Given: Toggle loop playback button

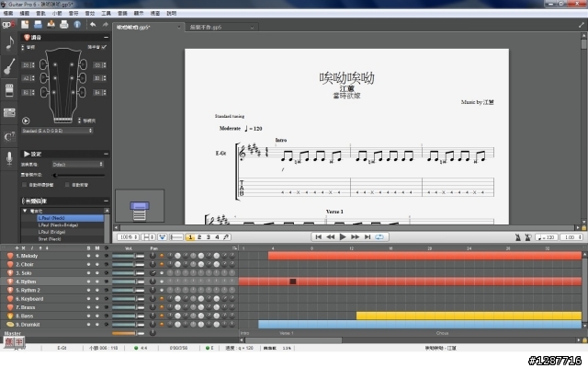Looking at the screenshot, I should click(x=379, y=237).
